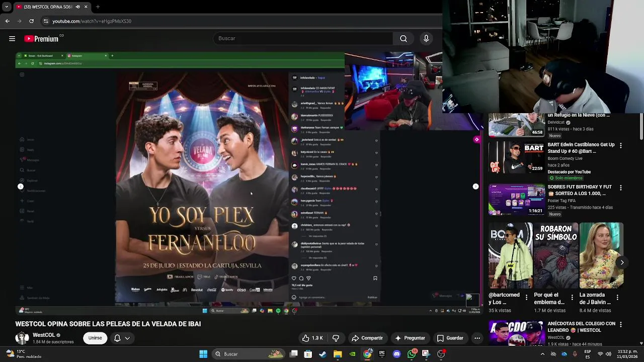
Task: Close the WESTCOL YouTube tab
Action: click(x=86, y=7)
